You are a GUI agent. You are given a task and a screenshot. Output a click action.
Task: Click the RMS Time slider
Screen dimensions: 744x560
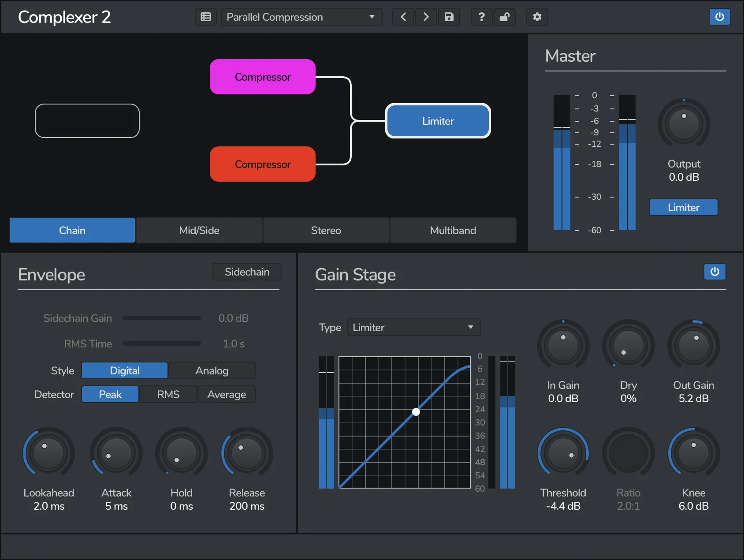(x=162, y=343)
